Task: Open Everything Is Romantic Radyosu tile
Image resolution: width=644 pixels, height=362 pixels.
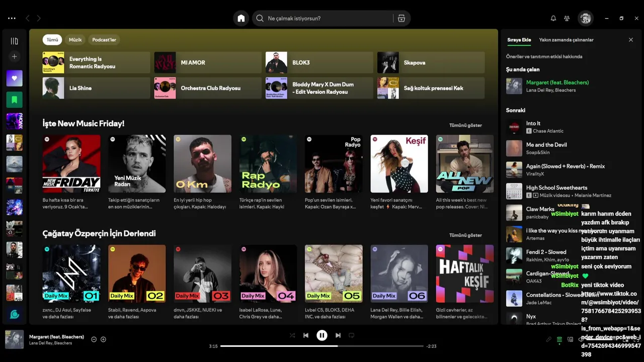Action: (x=97, y=62)
